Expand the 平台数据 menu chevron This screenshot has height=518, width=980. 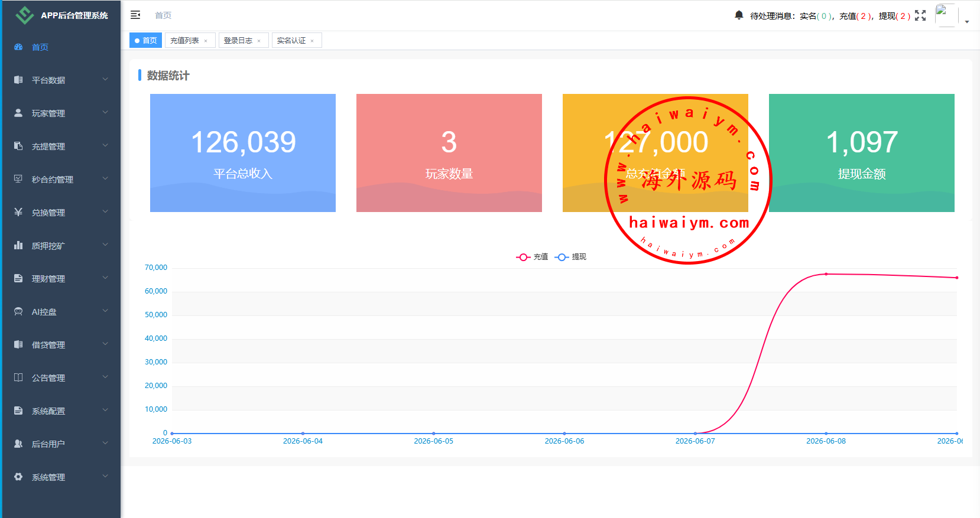[x=105, y=79]
